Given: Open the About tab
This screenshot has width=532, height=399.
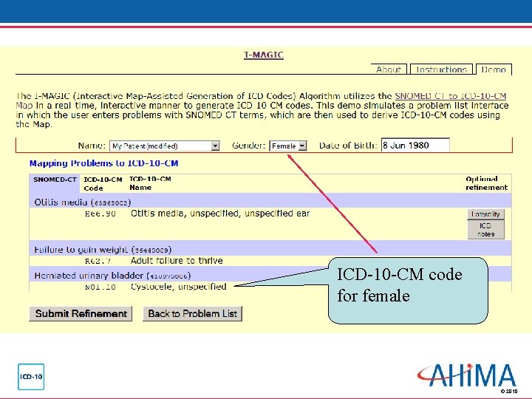Looking at the screenshot, I should [x=389, y=69].
